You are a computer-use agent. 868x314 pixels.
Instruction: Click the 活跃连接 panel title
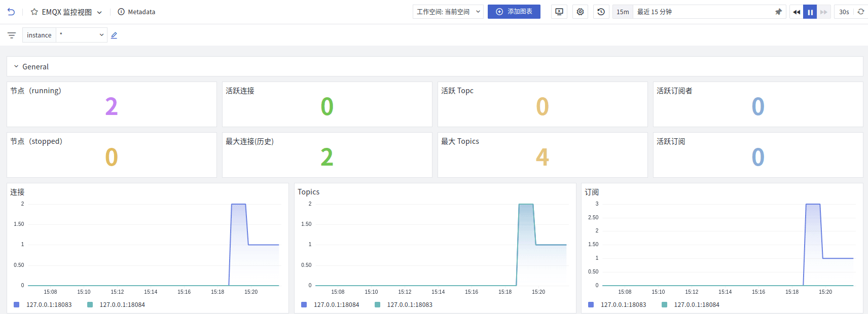pos(240,91)
